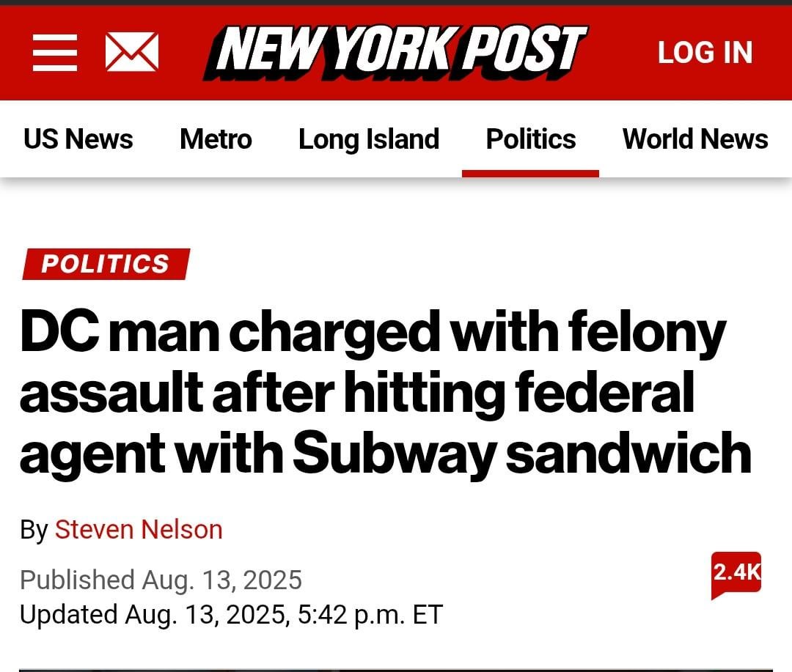Click the word "By" before the author name
792x672 pixels.
click(x=34, y=530)
